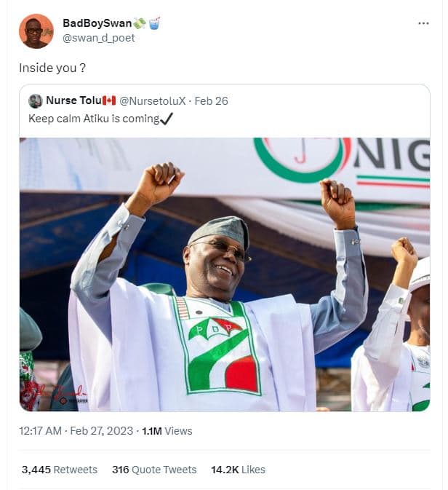The width and height of the screenshot is (448, 490).
Task: Click Nurse Tolu's small profile avatar
Action: pyautogui.click(x=35, y=101)
